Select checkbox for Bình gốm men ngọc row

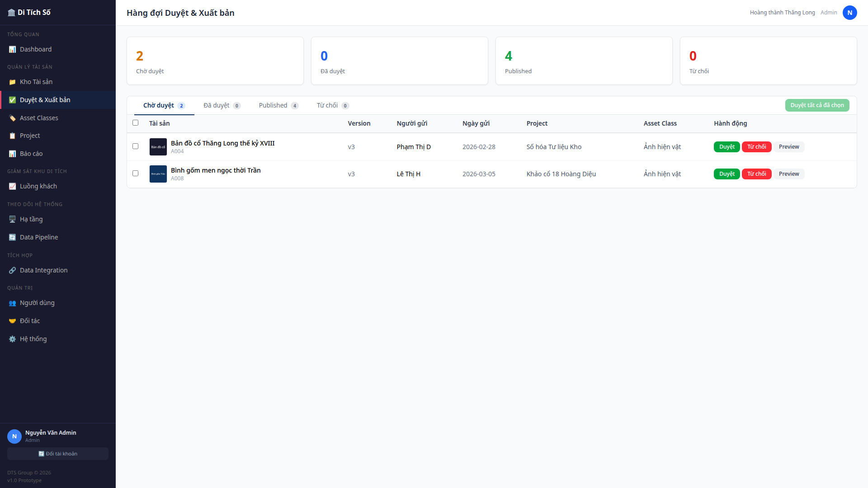(135, 174)
